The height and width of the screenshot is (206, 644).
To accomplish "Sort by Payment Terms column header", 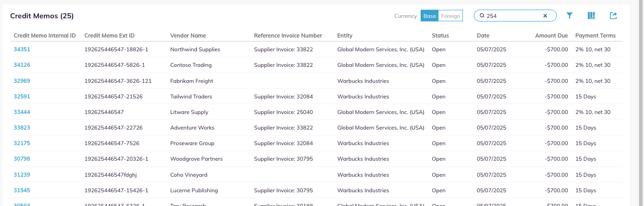I will (596, 36).
